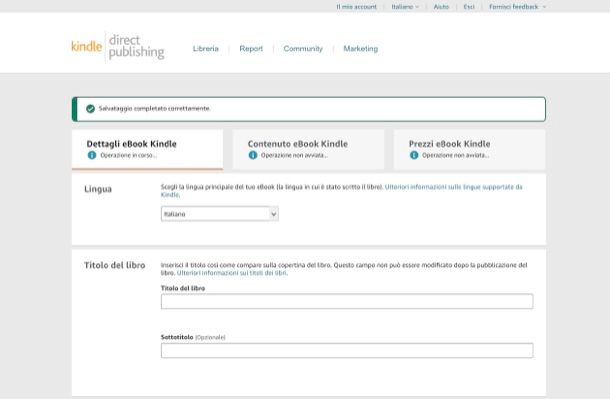Select the Dettagli eBook Kindle tab
610x399 pixels.
click(x=147, y=150)
